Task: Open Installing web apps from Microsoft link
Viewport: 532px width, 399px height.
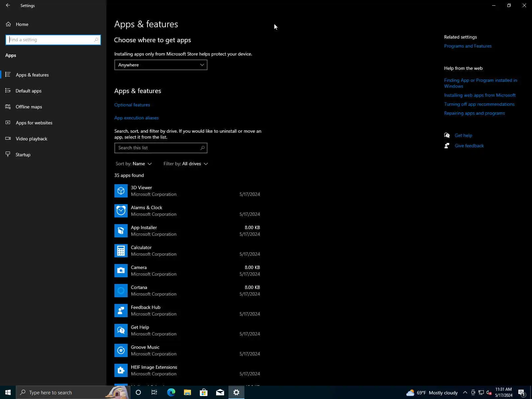Action: click(x=480, y=95)
